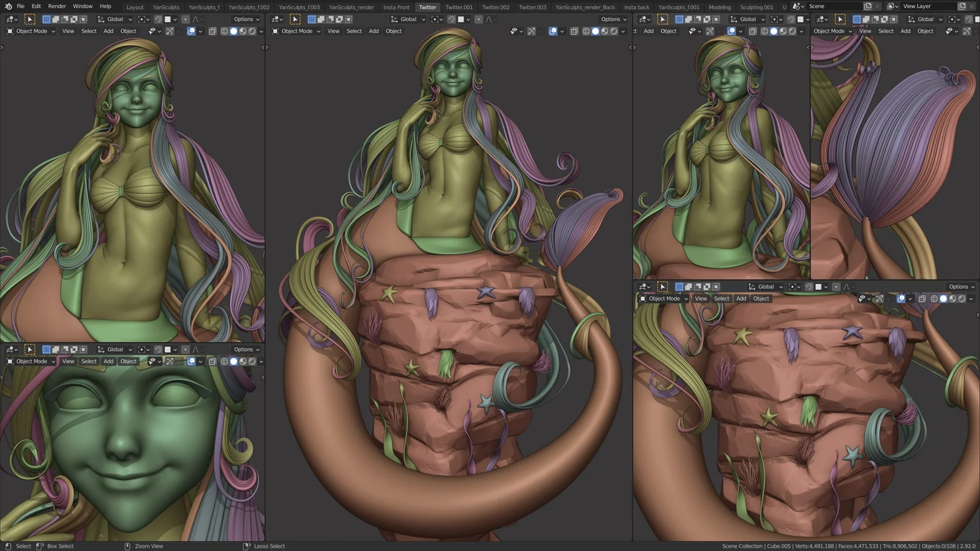Click the Proportional Editing falloff icon
980x551 pixels.
click(196, 19)
